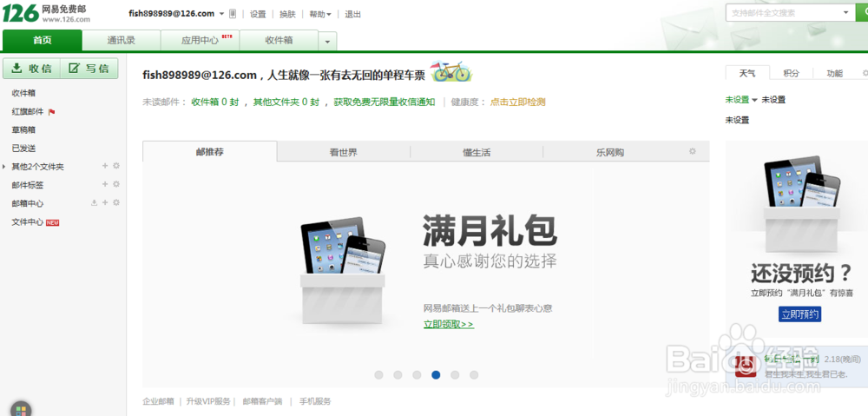868x416 pixels.
Task: Open the 收件箱 top tab
Action: click(279, 41)
